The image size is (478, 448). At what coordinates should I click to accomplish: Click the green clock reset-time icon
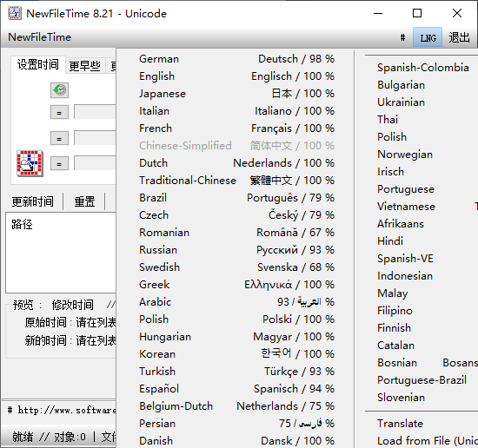coord(59,90)
